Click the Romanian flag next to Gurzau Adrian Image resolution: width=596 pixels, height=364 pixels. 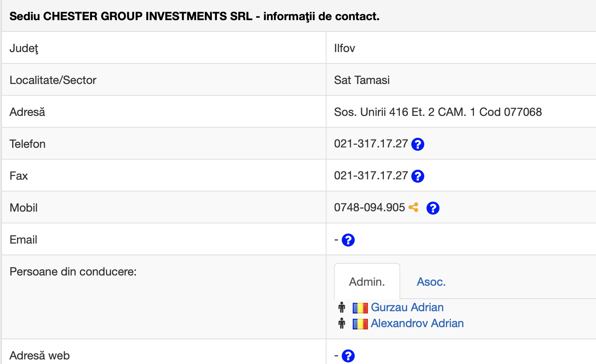pyautogui.click(x=360, y=308)
